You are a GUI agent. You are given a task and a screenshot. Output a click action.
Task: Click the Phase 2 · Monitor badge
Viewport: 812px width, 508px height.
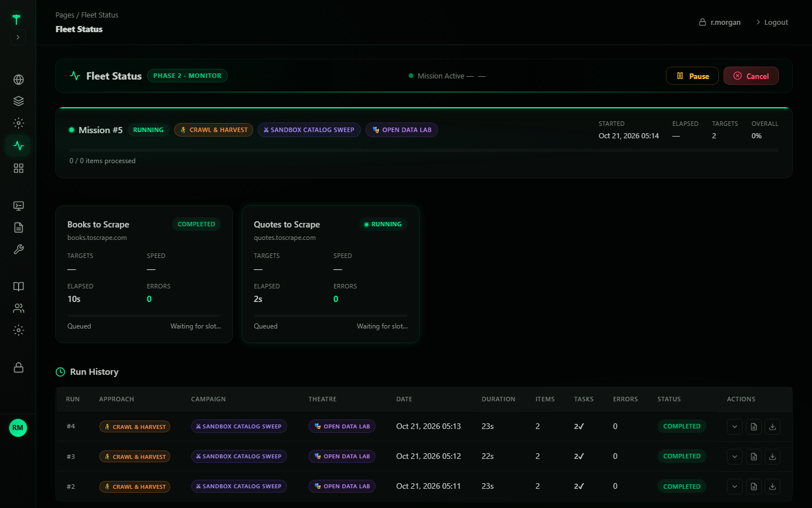[x=187, y=76]
